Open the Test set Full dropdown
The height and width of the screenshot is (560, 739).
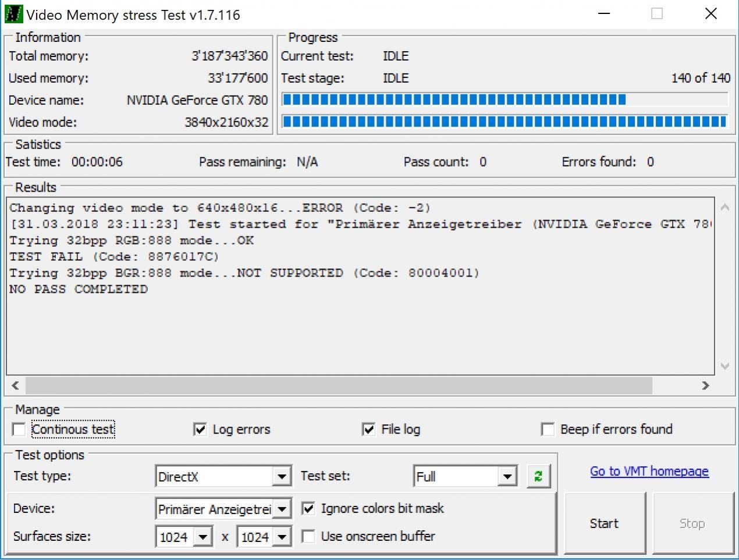point(507,477)
